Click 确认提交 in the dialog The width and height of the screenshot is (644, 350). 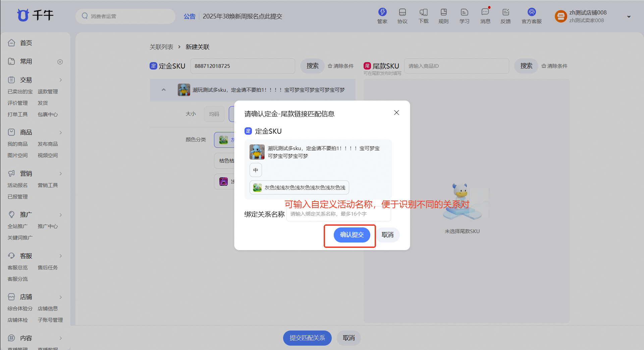[352, 235]
